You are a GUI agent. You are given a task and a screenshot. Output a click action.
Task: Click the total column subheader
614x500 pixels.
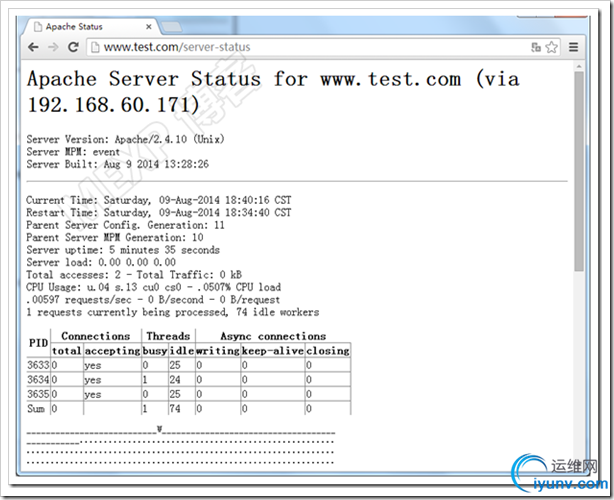point(67,351)
